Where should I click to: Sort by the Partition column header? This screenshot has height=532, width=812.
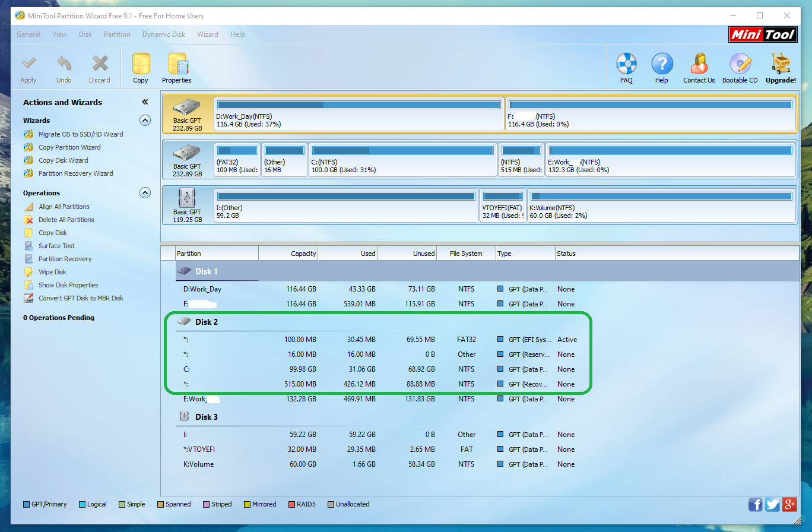pyautogui.click(x=217, y=254)
